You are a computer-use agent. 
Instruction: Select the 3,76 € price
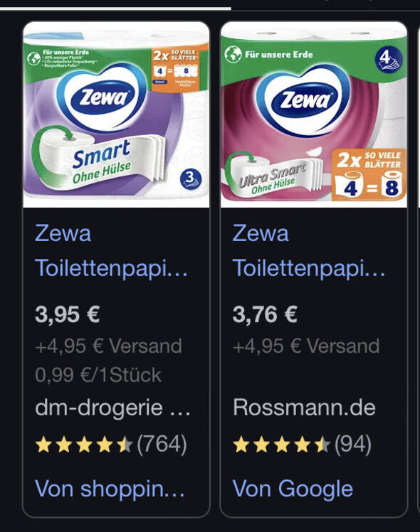point(265,314)
